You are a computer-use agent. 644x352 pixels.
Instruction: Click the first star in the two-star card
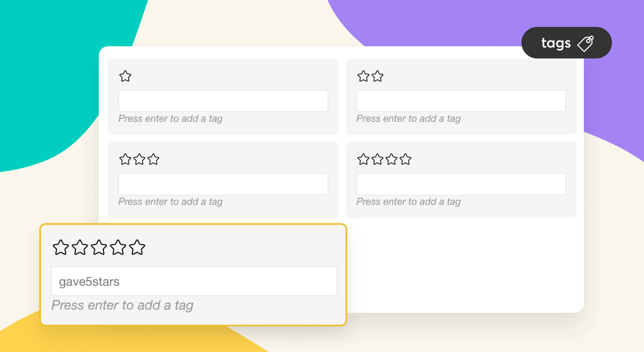[363, 76]
